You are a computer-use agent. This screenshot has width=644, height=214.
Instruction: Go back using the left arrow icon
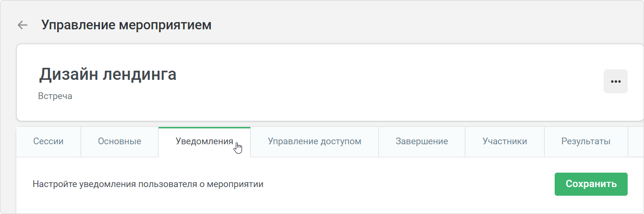coord(23,25)
